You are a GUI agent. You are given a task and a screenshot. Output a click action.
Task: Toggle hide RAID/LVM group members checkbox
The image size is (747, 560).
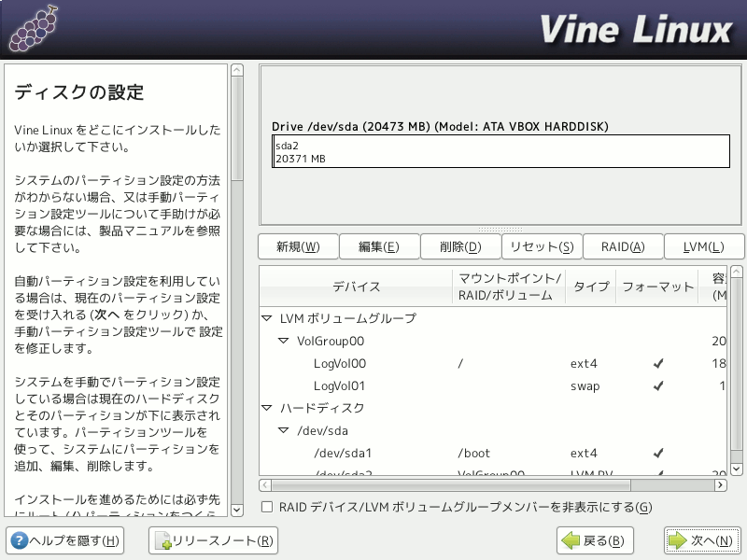point(267,507)
